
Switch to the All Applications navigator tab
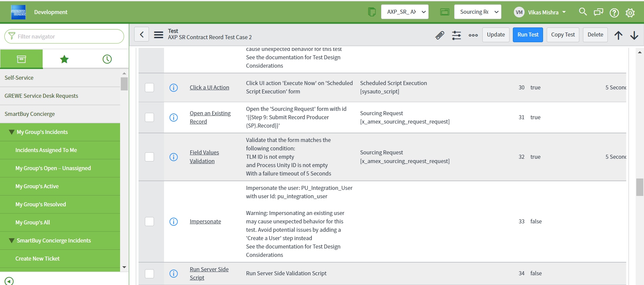click(21, 59)
